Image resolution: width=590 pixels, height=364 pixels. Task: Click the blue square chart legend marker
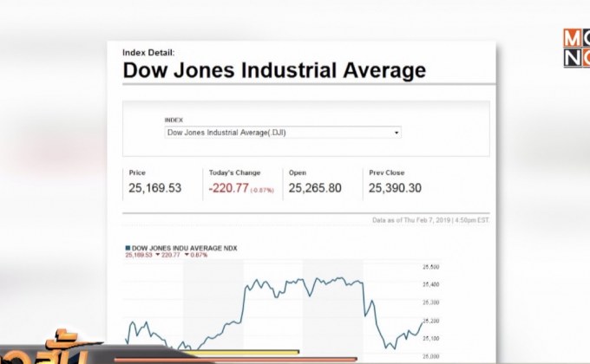click(128, 248)
